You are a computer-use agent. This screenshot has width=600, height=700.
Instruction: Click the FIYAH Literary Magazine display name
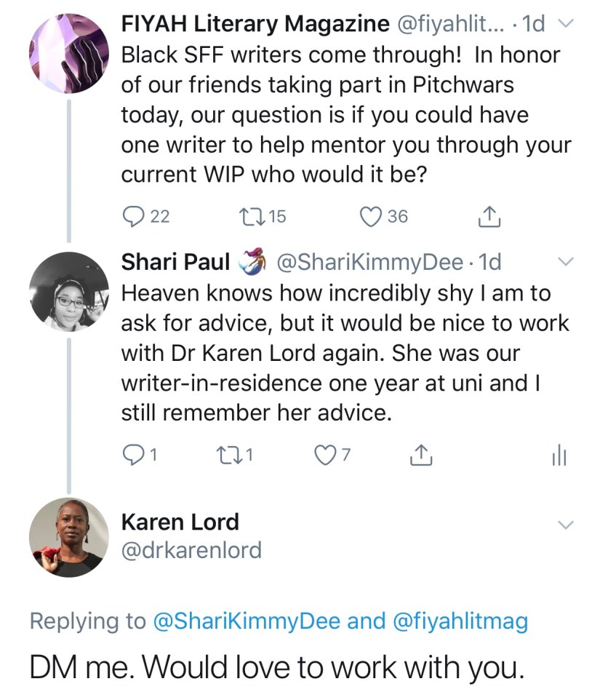(x=255, y=24)
